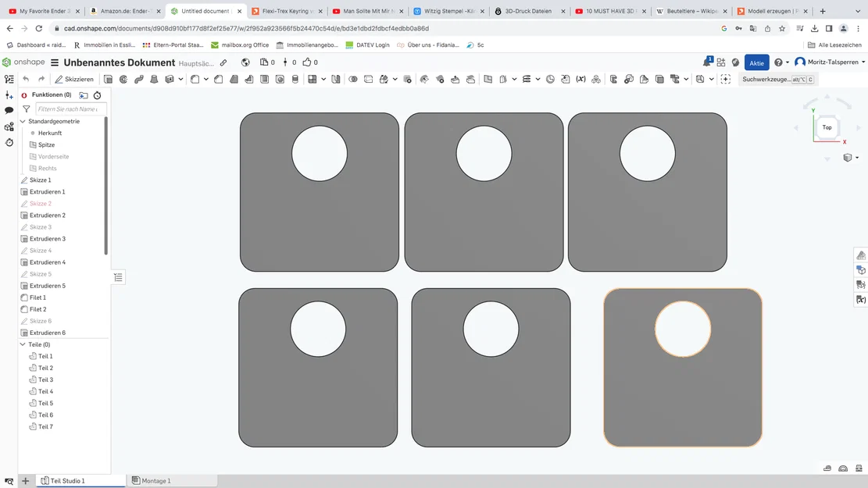Expand the pattern tool dropdown arrow
Image resolution: width=868 pixels, height=488 pixels.
[x=323, y=79]
